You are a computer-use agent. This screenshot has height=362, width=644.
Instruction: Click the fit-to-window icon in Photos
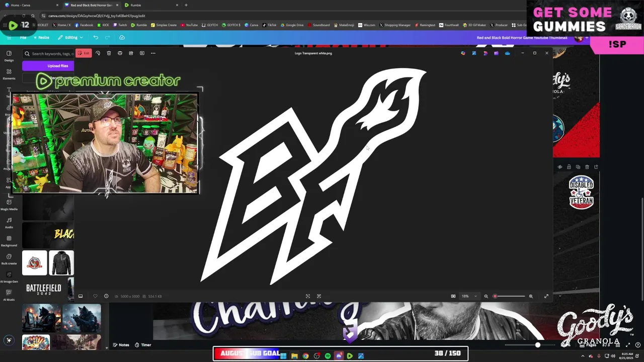[x=308, y=296]
